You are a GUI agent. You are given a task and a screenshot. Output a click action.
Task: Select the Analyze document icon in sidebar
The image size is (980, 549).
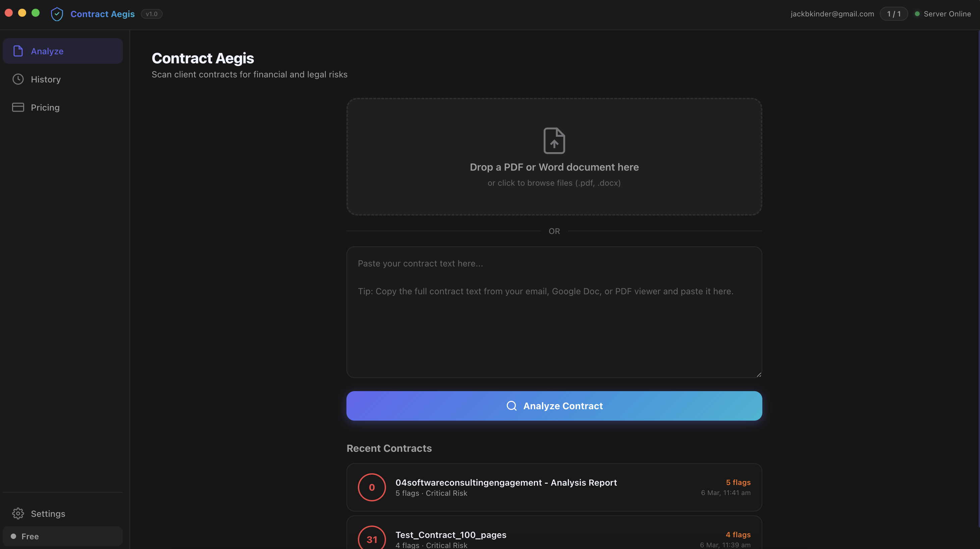click(x=17, y=51)
